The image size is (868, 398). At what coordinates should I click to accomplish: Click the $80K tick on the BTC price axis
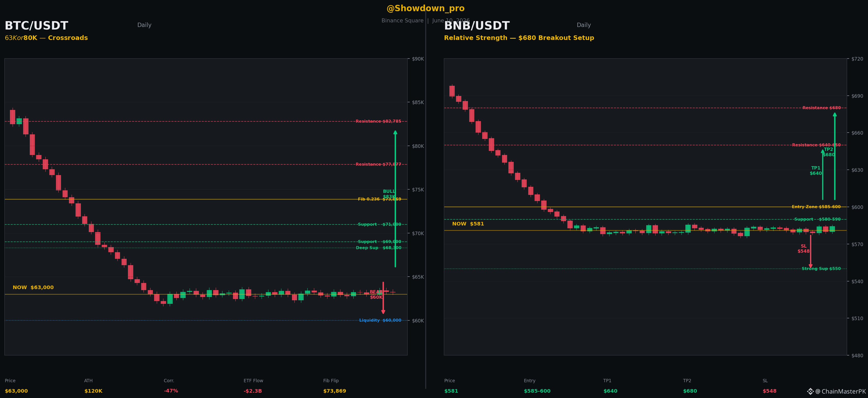click(x=418, y=146)
